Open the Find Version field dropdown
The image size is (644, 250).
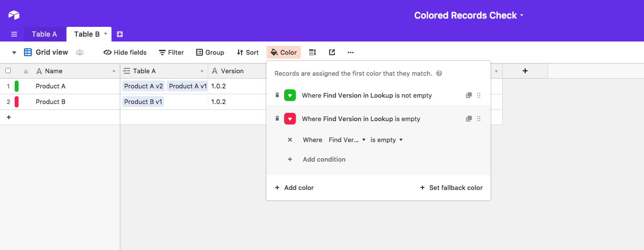point(347,140)
